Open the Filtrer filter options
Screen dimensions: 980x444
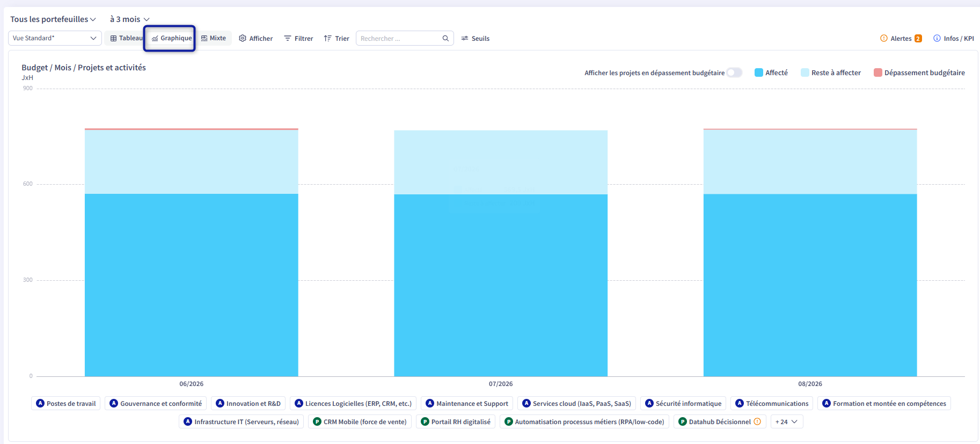[298, 38]
